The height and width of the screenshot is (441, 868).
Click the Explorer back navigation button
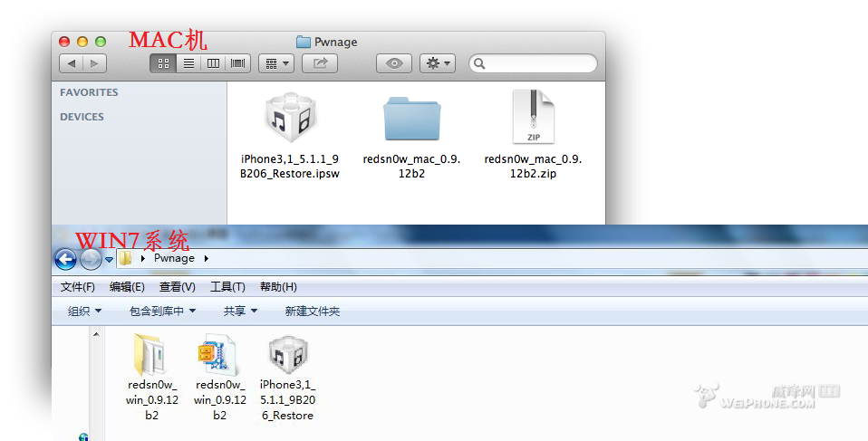click(65, 259)
